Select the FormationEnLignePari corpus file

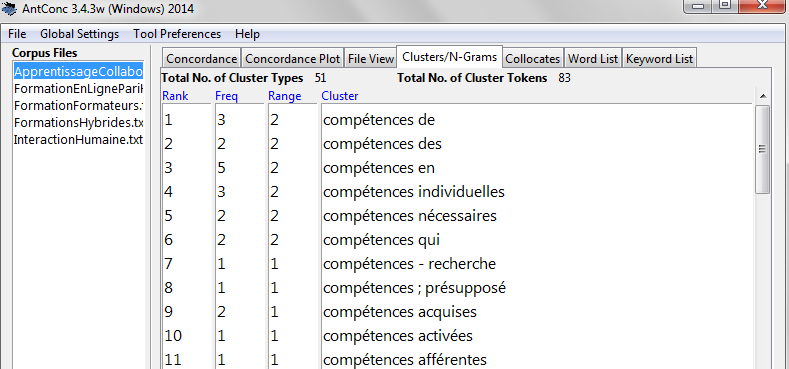(x=78, y=89)
